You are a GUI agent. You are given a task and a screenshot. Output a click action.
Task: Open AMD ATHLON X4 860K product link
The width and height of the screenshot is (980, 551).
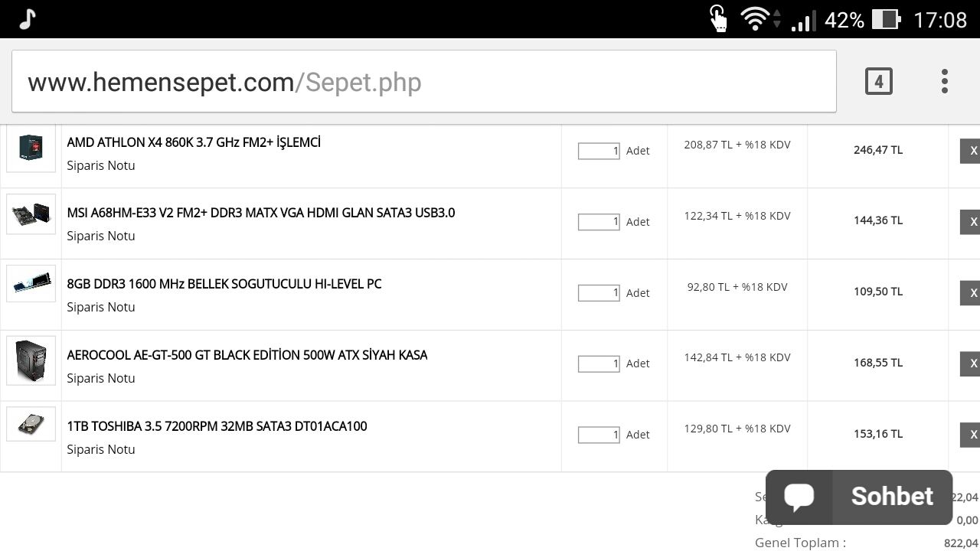pos(194,142)
